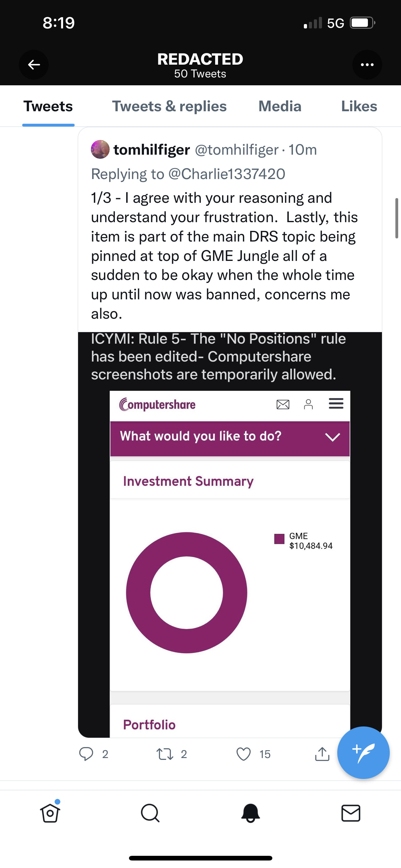
Task: Open the three-dot more options menu
Action: click(x=367, y=64)
